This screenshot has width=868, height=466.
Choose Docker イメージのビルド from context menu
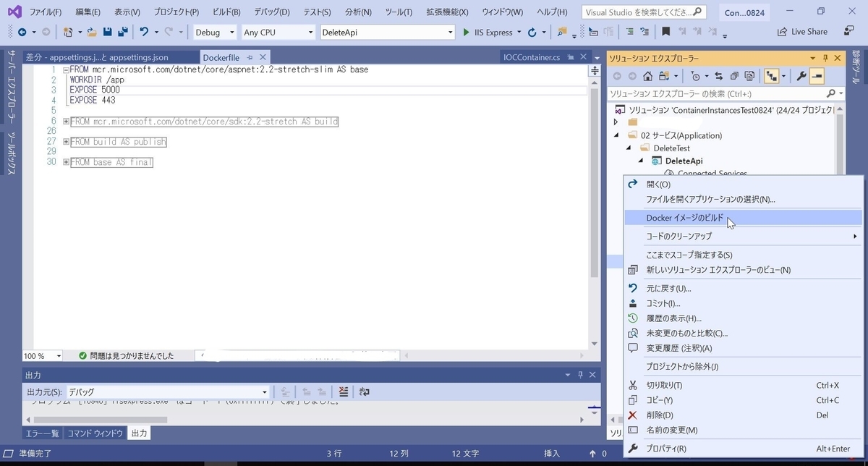tap(744, 218)
